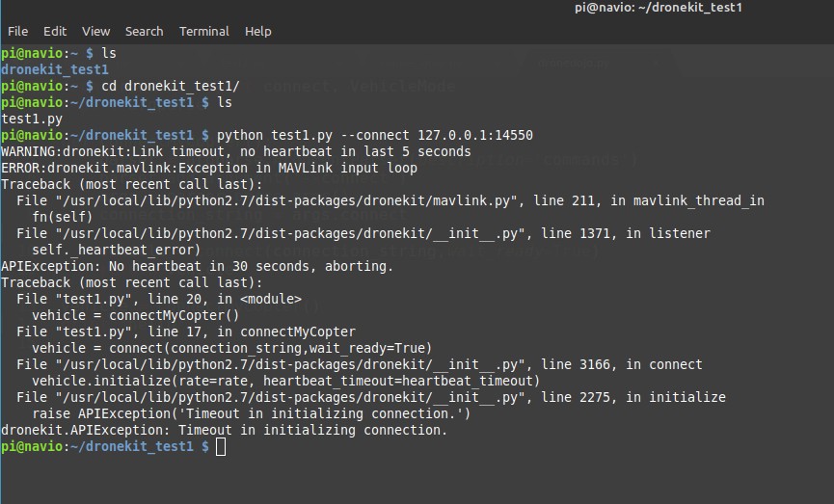Open the View menu
Viewport: 834px width, 504px height.
point(95,32)
